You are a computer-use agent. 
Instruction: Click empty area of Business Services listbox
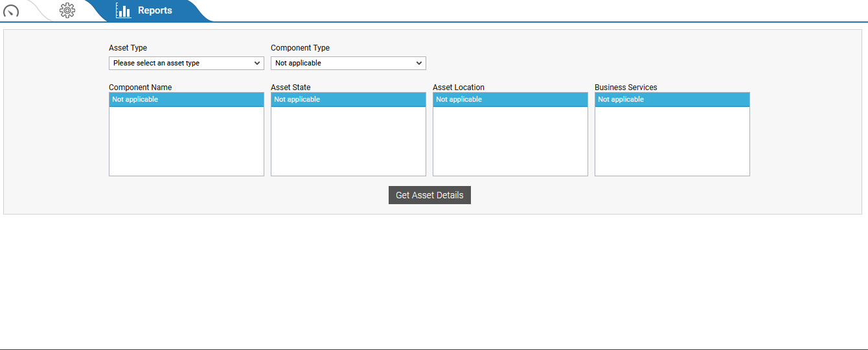(672, 143)
